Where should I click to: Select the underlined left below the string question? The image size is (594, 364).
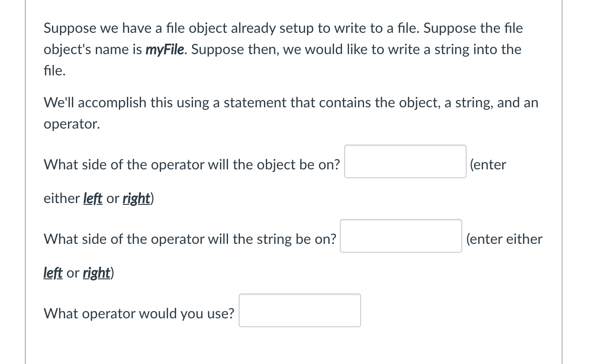[53, 273]
